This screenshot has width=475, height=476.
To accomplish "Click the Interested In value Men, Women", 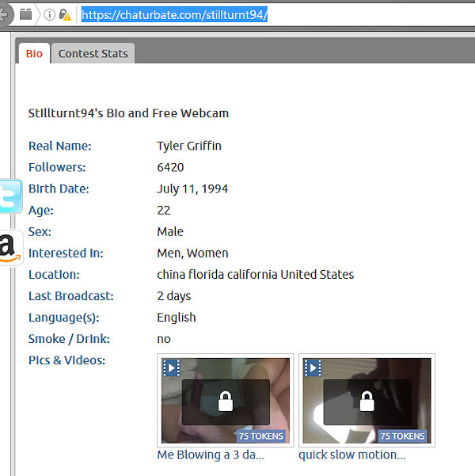I will point(192,253).
